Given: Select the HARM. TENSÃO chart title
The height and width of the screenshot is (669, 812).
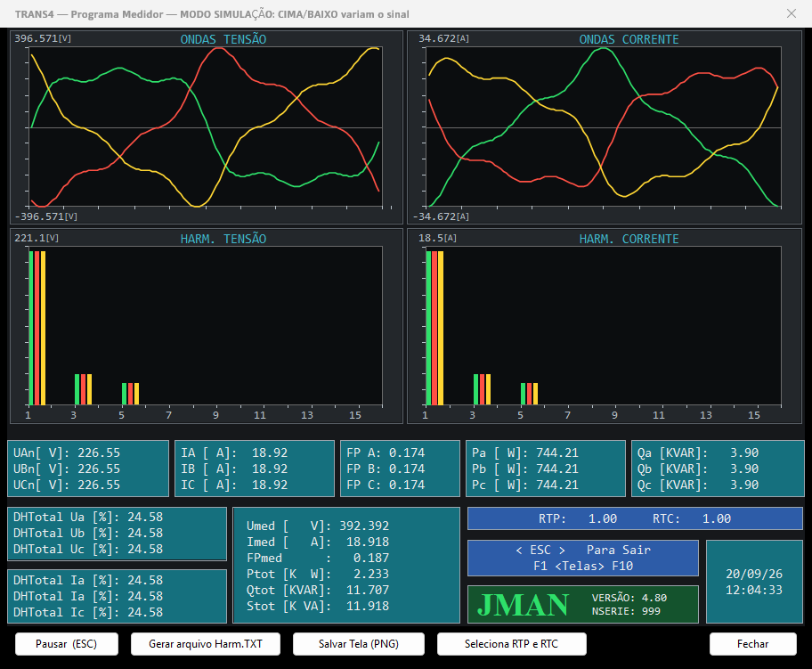Looking at the screenshot, I should pos(223,239).
